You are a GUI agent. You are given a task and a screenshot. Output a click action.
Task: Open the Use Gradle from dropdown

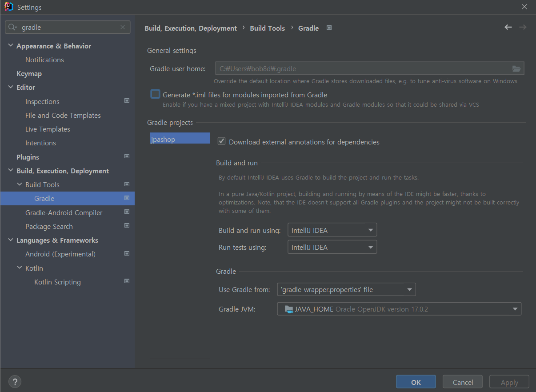click(346, 289)
